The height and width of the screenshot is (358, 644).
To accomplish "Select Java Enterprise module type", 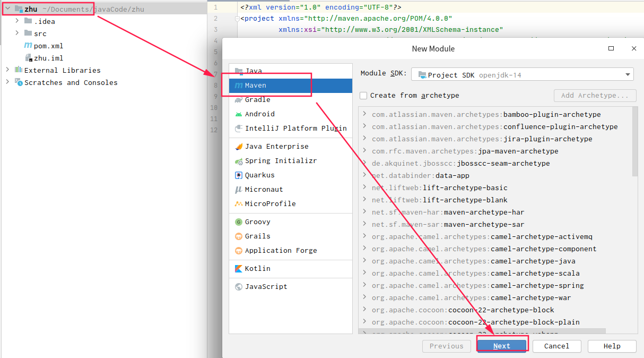I will 291,147.
